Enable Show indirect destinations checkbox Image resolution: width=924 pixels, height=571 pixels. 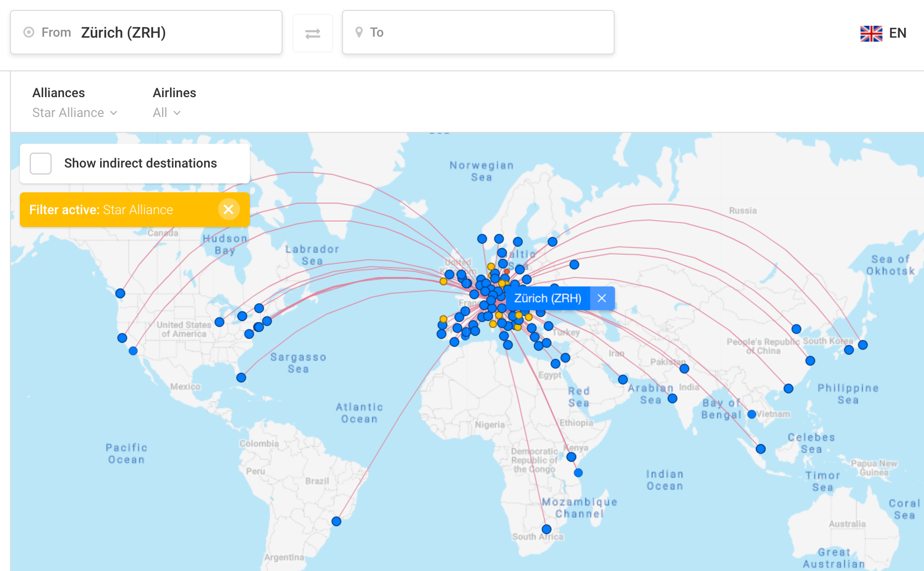(x=41, y=164)
